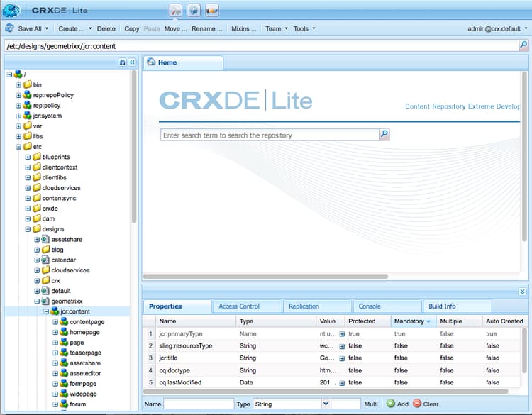Expand the libs folder
532x415 pixels.
(x=18, y=136)
